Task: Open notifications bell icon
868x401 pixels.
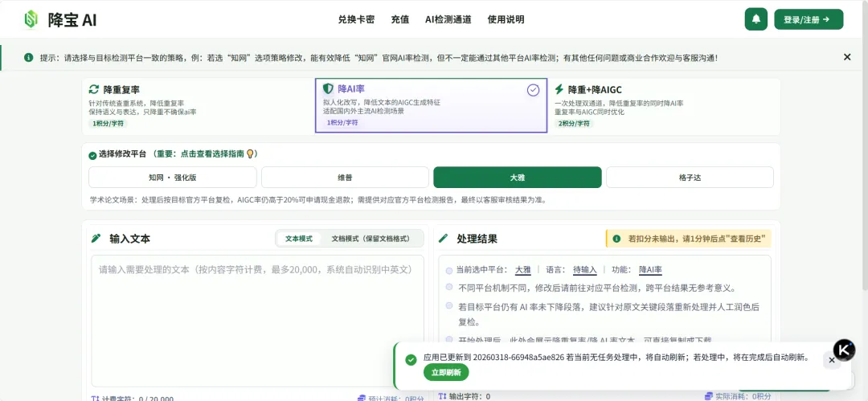Action: pyautogui.click(x=756, y=19)
